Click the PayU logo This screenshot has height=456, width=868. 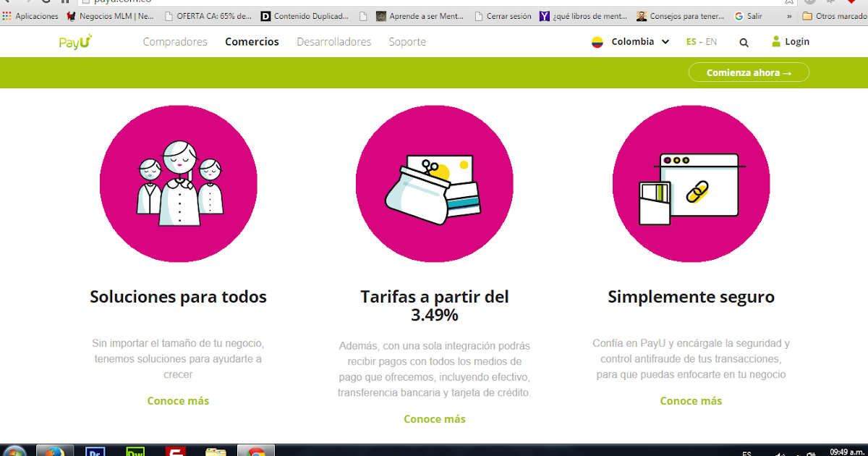(x=75, y=41)
